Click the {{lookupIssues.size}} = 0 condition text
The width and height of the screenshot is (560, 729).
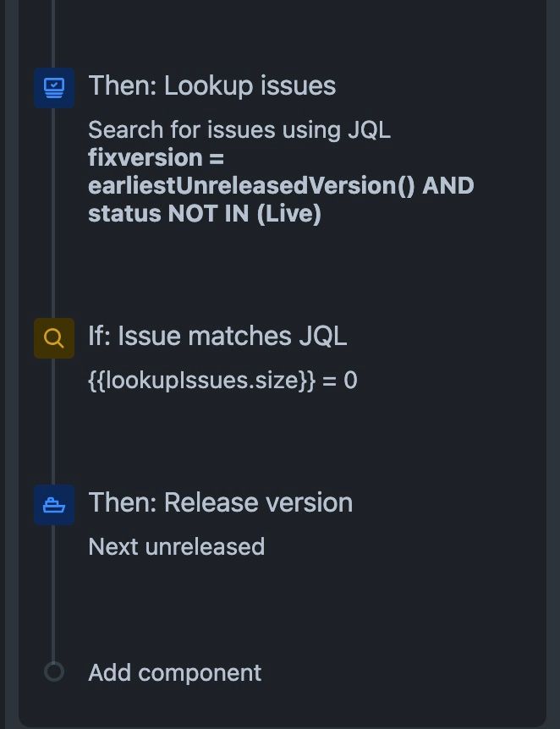pos(222,380)
